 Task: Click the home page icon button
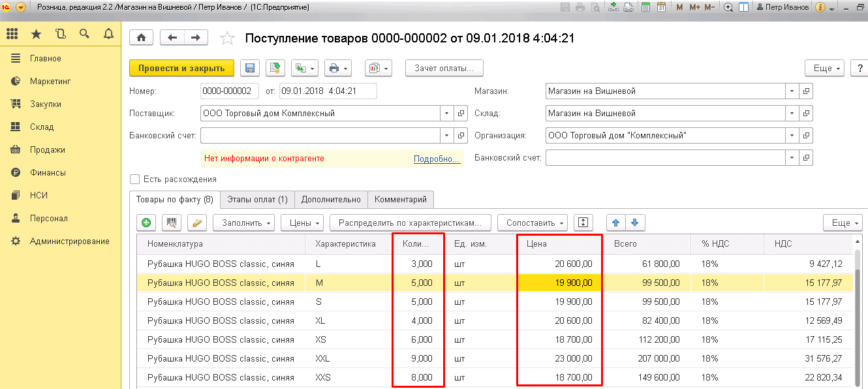pos(142,38)
